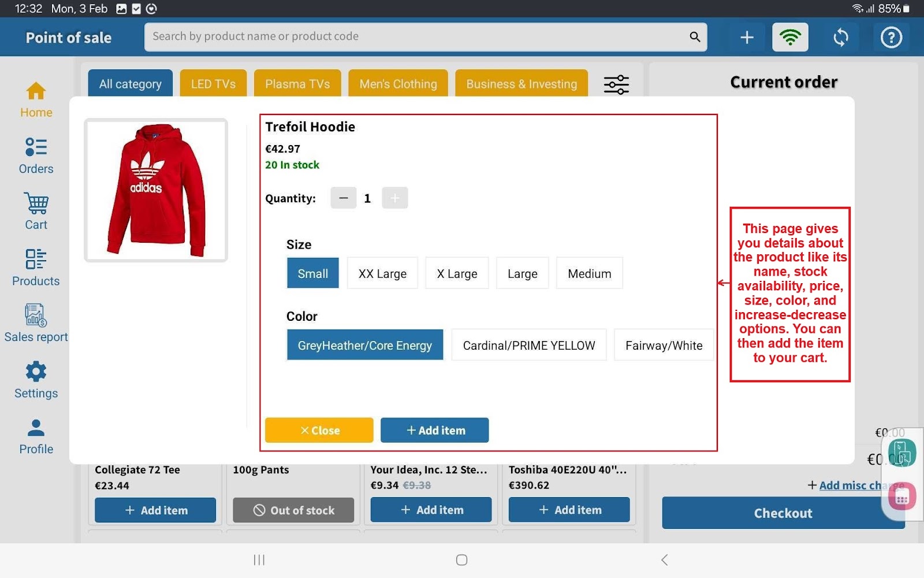Open the Settings gear in sidebar
The image size is (924, 578).
36,380
